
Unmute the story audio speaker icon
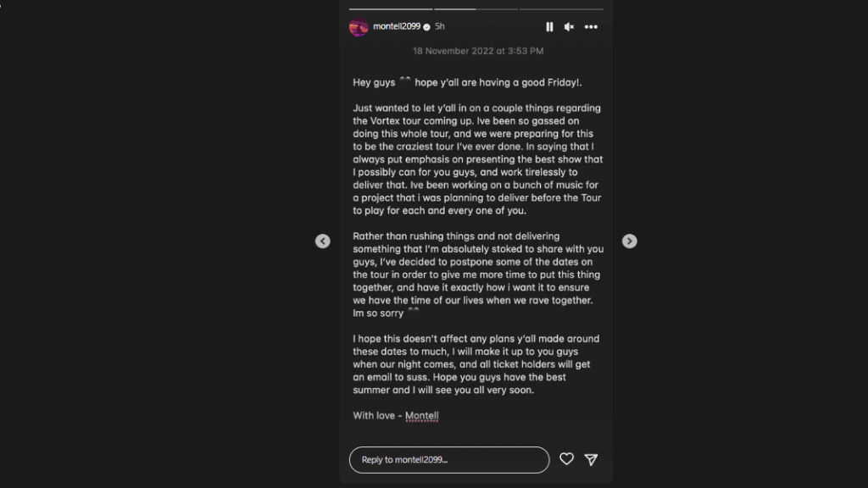[569, 26]
